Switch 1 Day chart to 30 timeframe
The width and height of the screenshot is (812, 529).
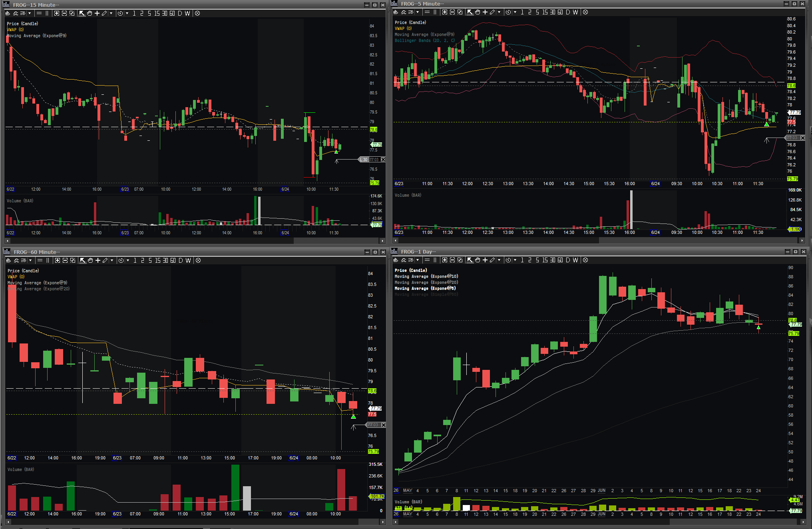553,260
